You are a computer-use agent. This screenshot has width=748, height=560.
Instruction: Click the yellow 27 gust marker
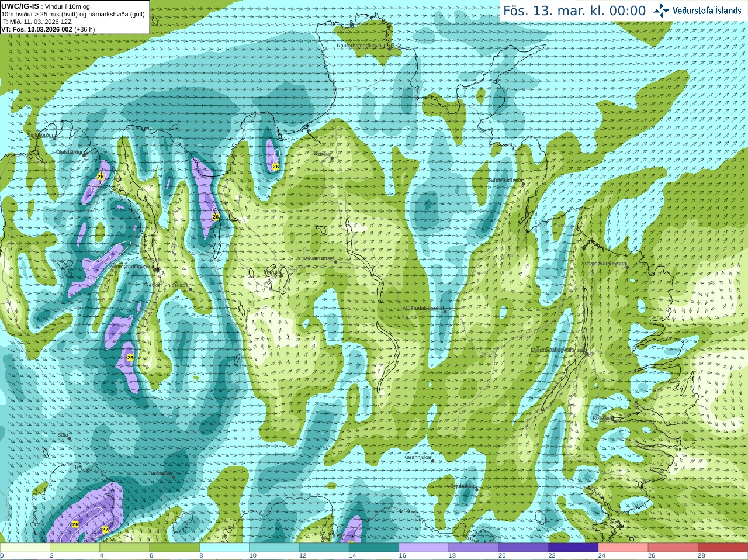click(x=105, y=530)
